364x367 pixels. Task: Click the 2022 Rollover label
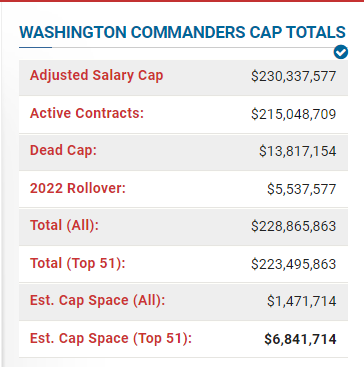(x=78, y=188)
